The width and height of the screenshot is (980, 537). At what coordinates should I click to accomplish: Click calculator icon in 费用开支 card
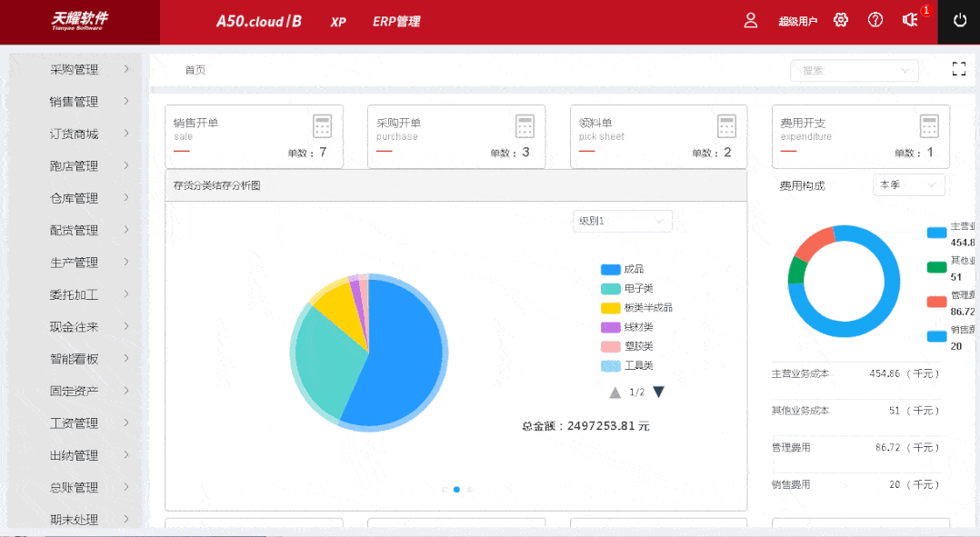(x=928, y=126)
